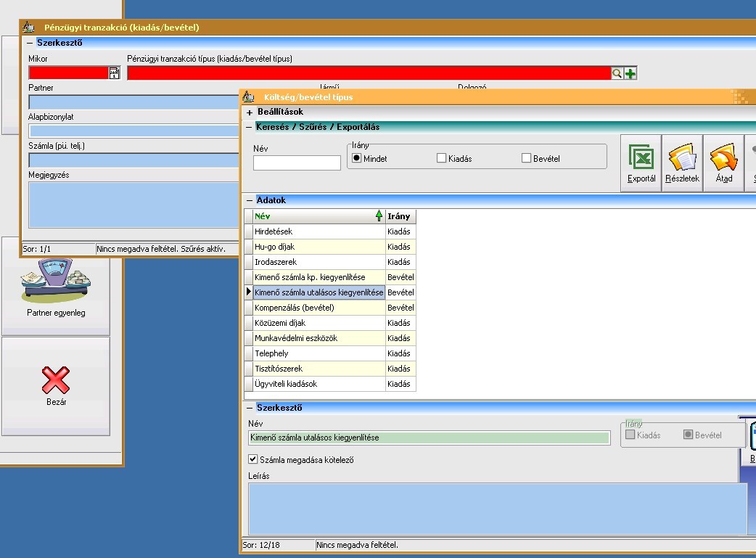Select the Irodaszerek row
The width and height of the screenshot is (756, 558).
(x=330, y=262)
